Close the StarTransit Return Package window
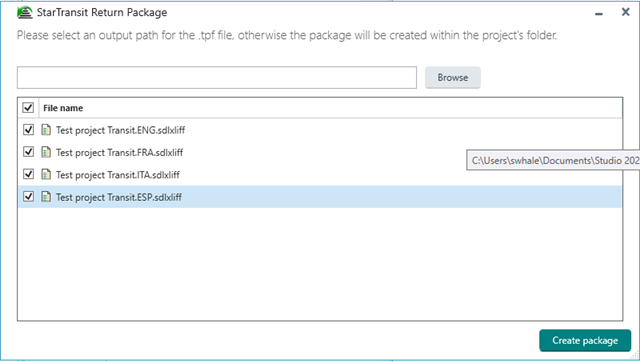The image size is (640, 362). point(625,12)
